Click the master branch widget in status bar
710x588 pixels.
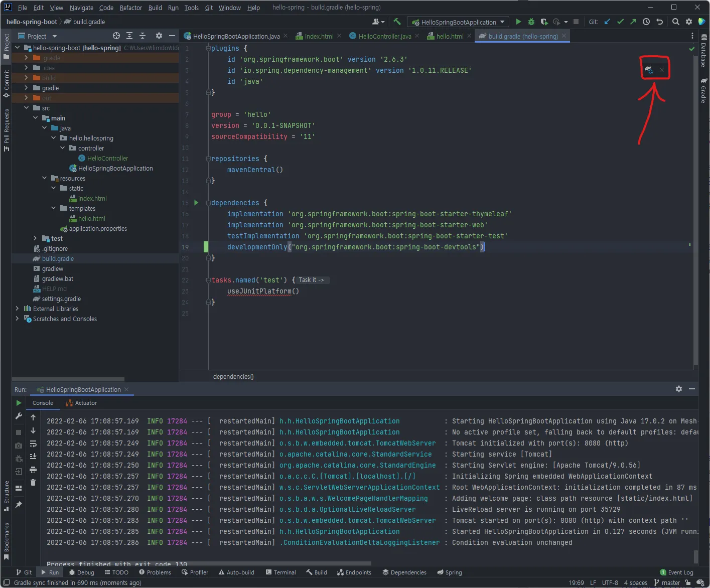tap(667, 583)
